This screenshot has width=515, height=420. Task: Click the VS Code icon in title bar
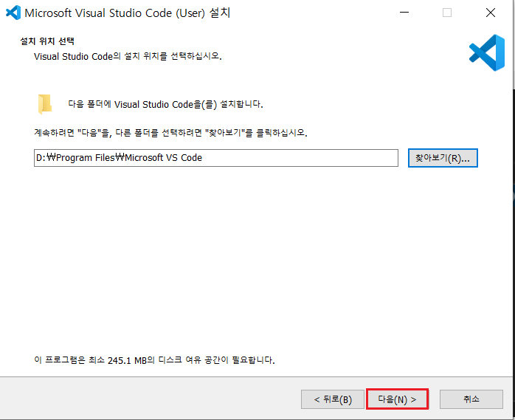click(13, 13)
